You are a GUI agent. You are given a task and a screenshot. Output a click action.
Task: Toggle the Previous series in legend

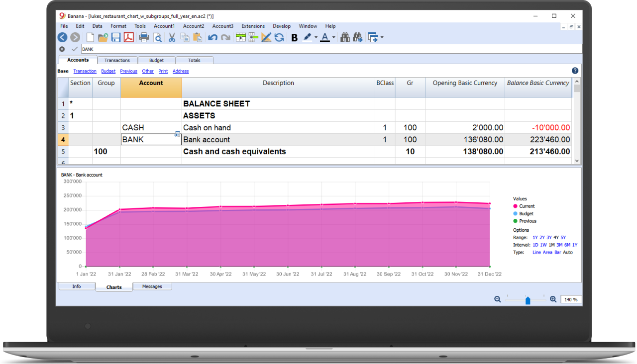point(525,221)
